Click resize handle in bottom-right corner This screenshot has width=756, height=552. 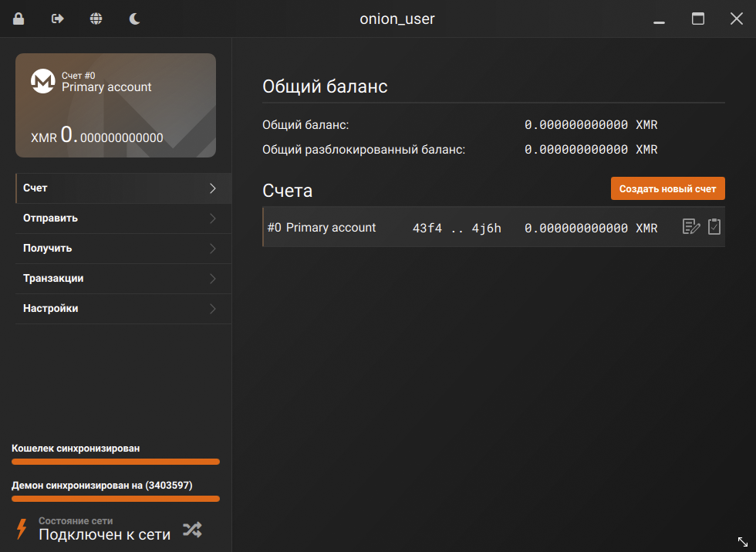click(743, 542)
